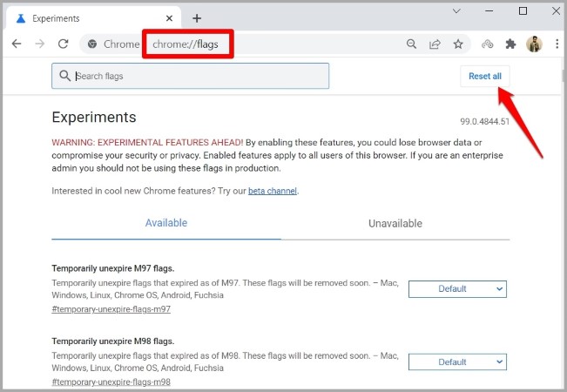Open the #temporary-unexpire-flags-m97 anchor link

pos(111,309)
